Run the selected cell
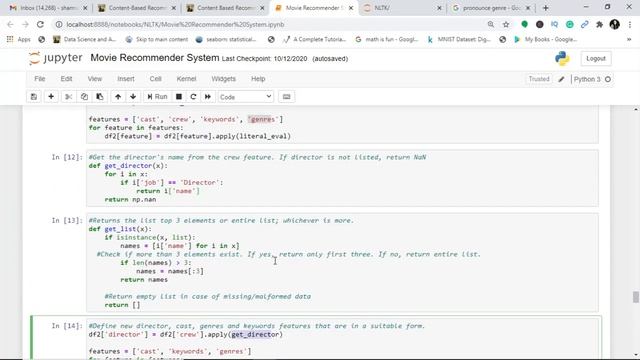 pos(157,97)
